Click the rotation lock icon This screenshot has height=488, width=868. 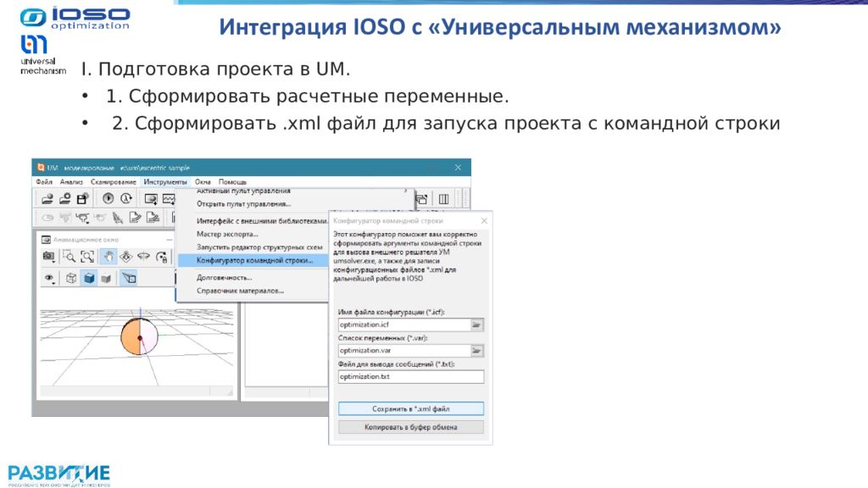pos(162,256)
